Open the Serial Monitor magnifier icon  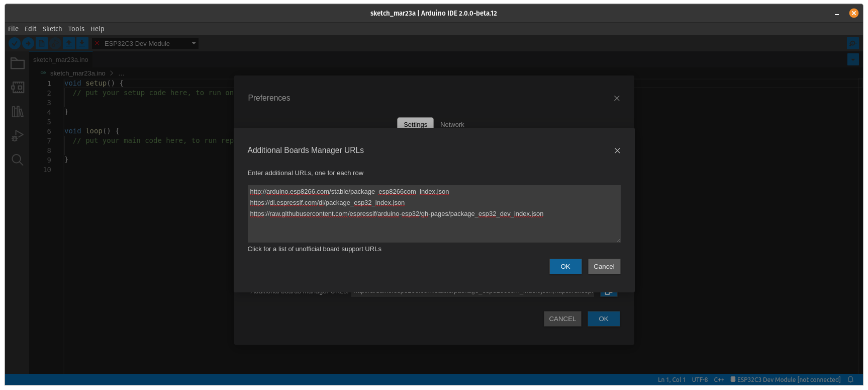pyautogui.click(x=852, y=43)
